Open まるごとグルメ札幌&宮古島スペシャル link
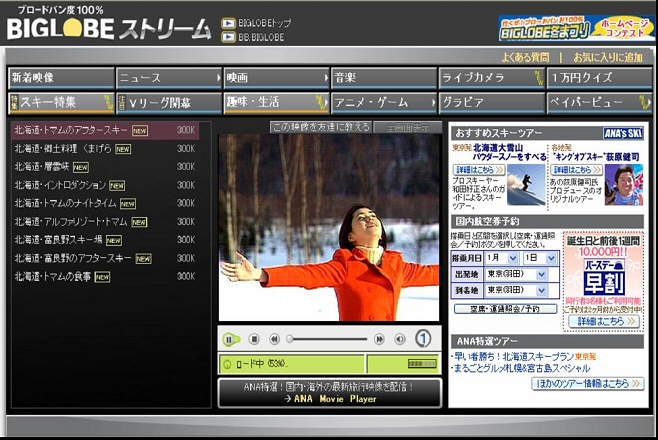 click(x=522, y=369)
